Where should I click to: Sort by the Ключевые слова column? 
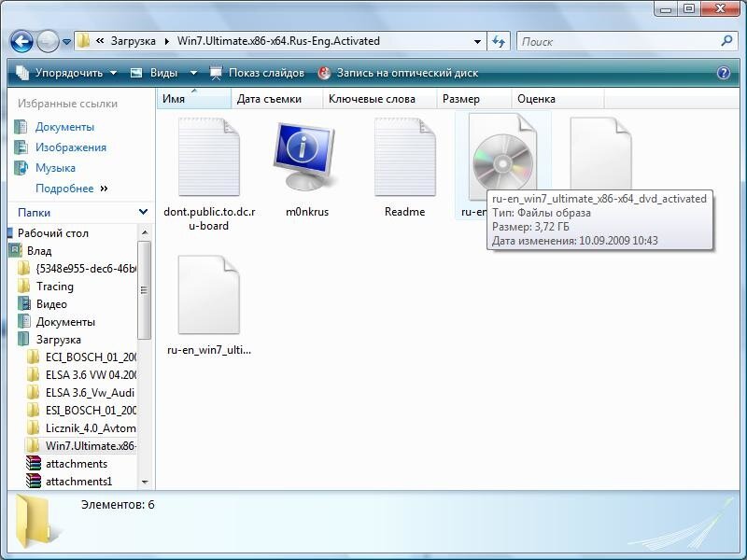tap(380, 99)
